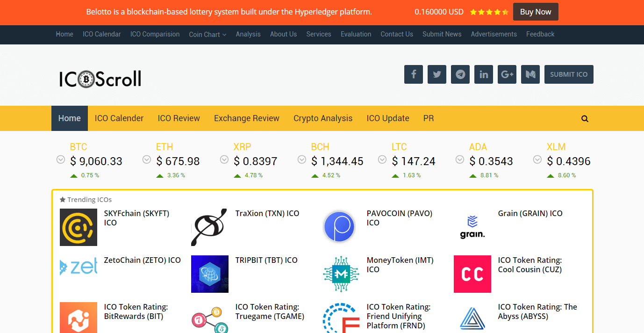Open the Coin Chart dropdown
The height and width of the screenshot is (333, 644).
click(x=207, y=34)
